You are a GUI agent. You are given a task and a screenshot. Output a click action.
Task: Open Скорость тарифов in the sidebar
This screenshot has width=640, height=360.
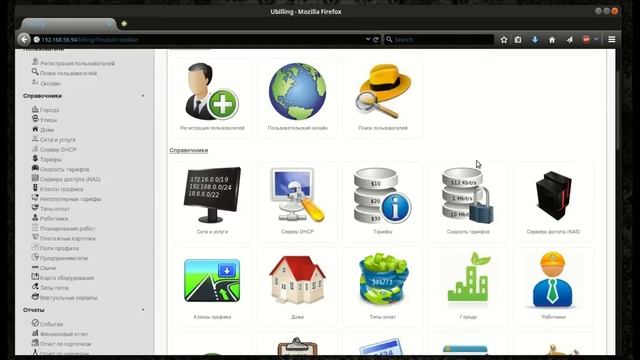click(64, 169)
